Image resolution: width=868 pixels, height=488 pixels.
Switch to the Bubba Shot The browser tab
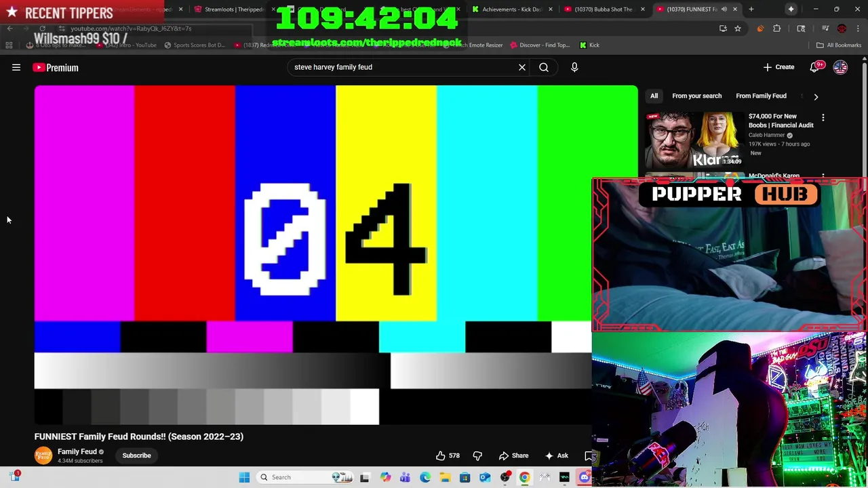(603, 9)
